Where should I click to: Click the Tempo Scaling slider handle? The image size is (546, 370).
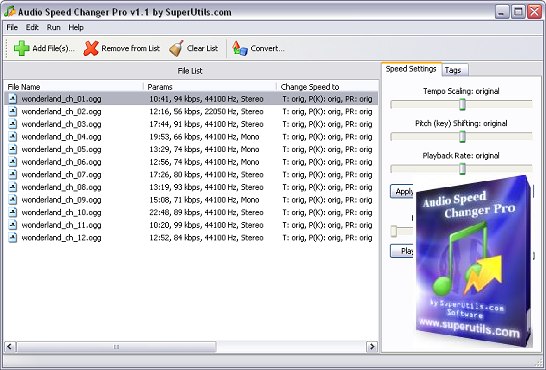pyautogui.click(x=462, y=104)
